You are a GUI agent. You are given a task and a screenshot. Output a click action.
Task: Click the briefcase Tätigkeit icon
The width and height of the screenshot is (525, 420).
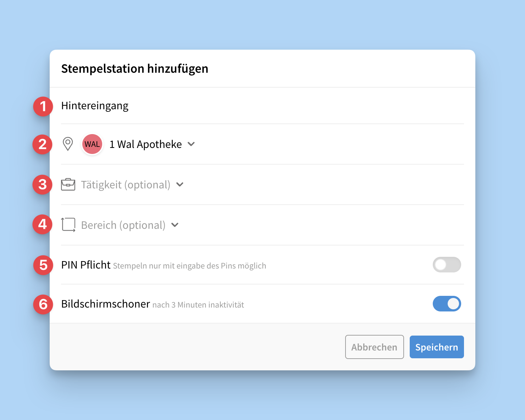pyautogui.click(x=68, y=184)
